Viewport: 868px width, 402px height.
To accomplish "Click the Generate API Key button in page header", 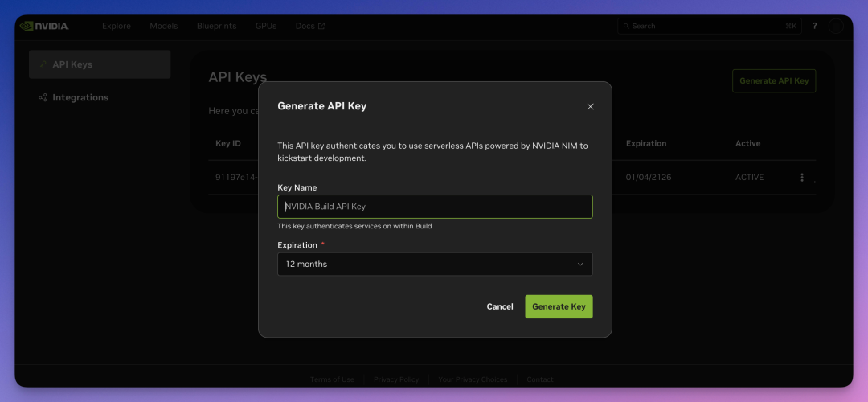I will [x=773, y=80].
